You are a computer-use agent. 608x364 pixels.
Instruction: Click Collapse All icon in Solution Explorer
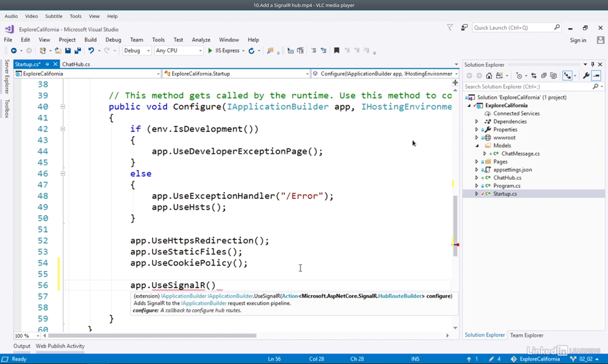[x=544, y=75]
